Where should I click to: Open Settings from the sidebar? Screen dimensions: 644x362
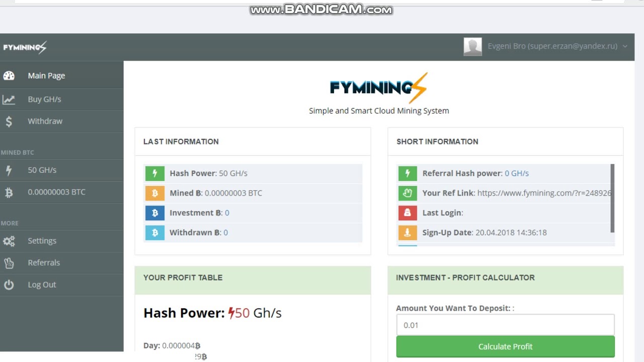pos(61,241)
